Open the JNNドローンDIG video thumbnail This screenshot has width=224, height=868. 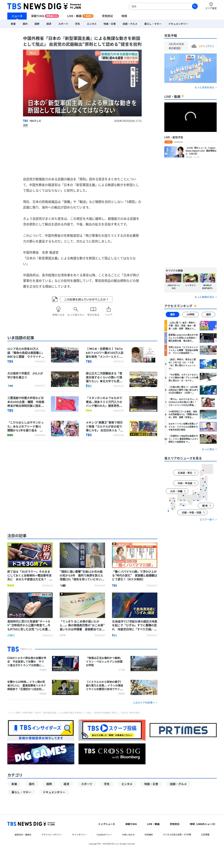[x=173, y=278]
